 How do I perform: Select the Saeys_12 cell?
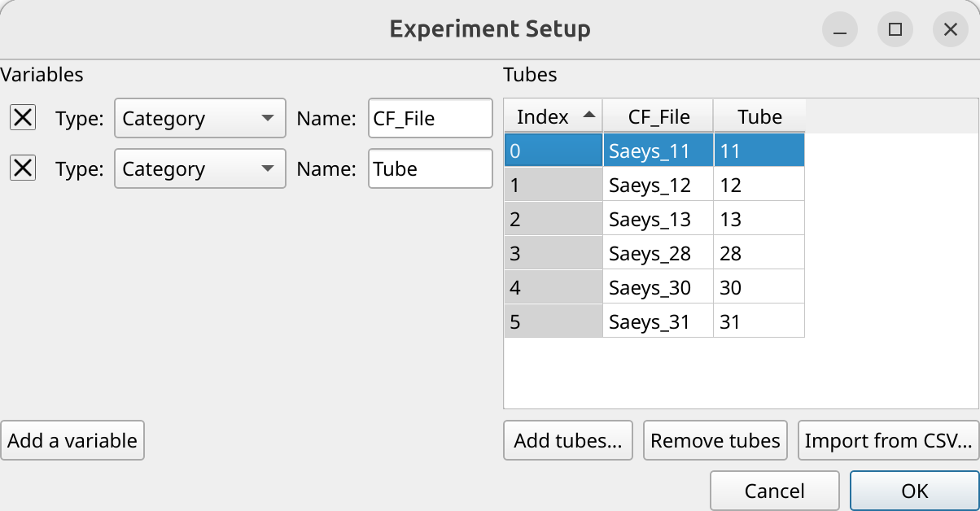658,185
